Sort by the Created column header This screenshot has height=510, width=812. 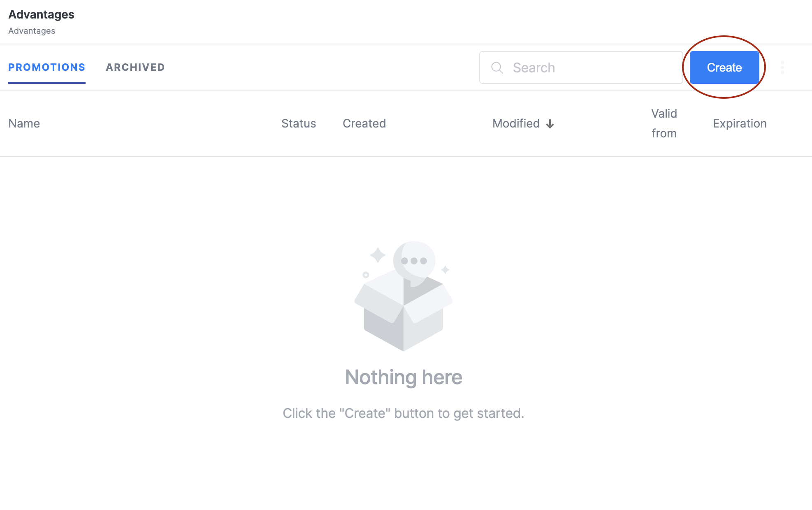click(x=364, y=123)
